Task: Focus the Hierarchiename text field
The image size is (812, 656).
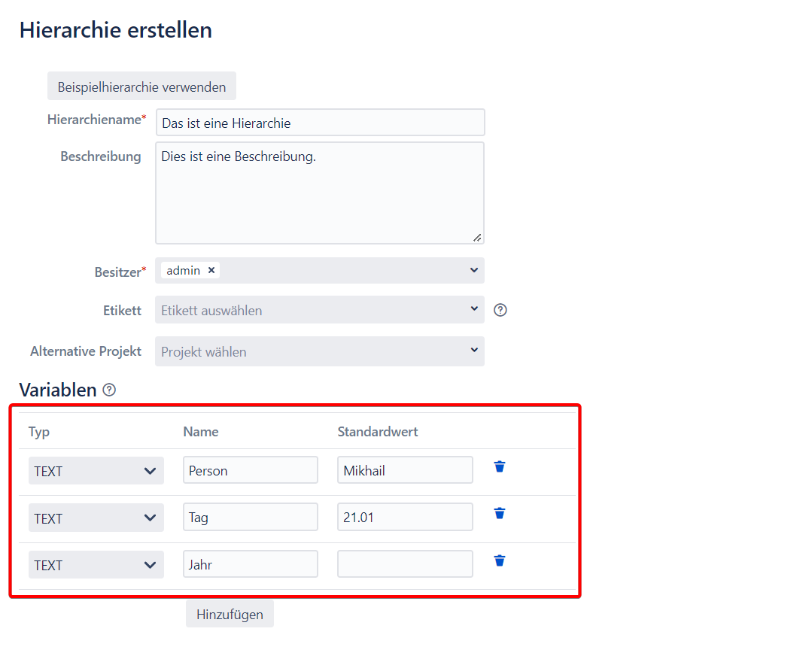Action: click(x=320, y=123)
